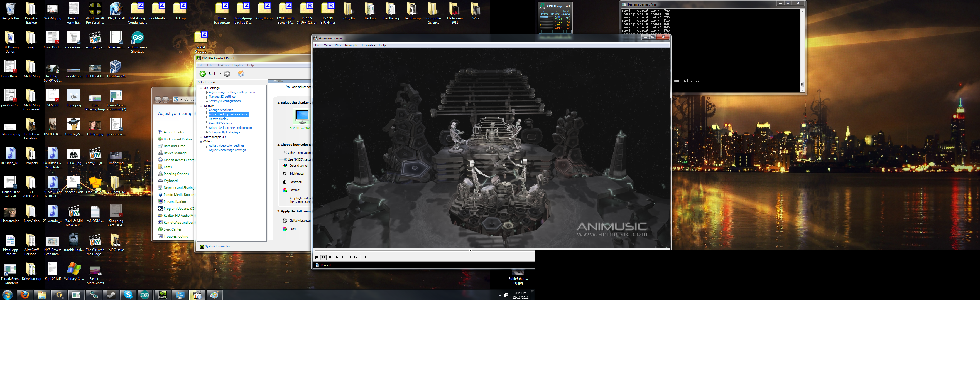Click the taskbar clock showing 2:44 PM
The height and width of the screenshot is (385, 980).
[520, 295]
